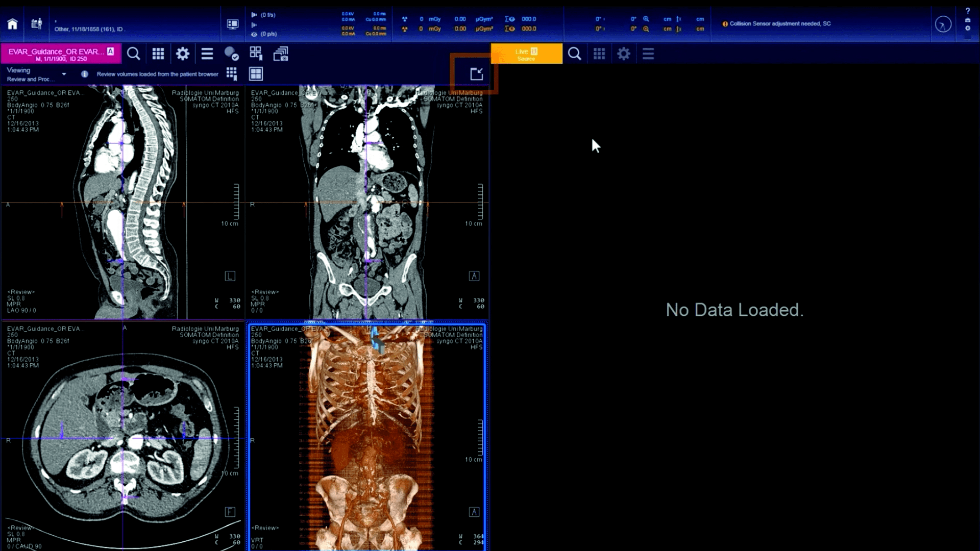Open the Help question mark icon
The image size is (980, 551).
[968, 10]
